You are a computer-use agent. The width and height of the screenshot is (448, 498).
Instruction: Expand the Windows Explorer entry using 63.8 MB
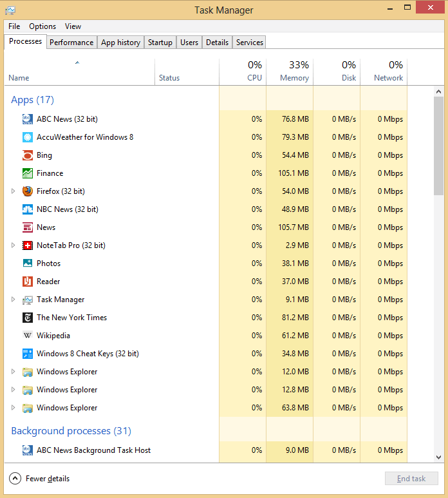coord(13,407)
